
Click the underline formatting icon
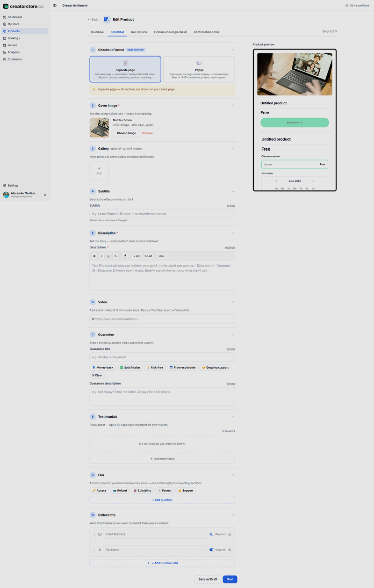pyautogui.click(x=108, y=256)
